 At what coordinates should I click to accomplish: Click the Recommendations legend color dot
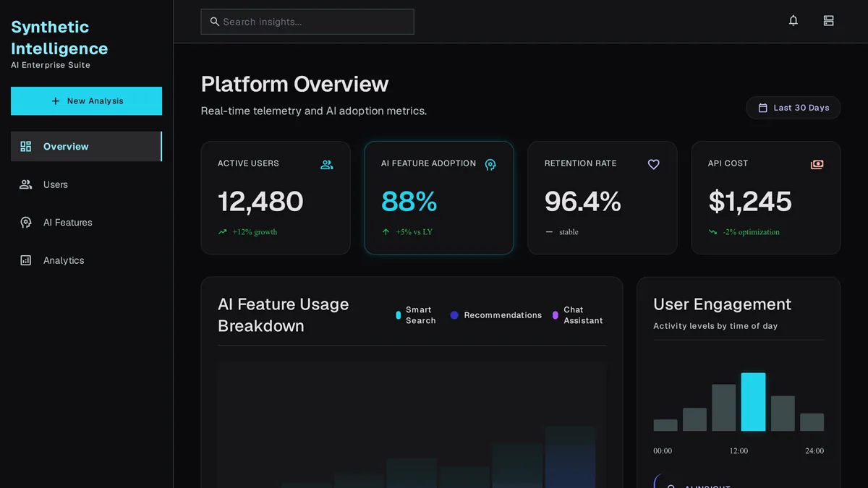(454, 315)
